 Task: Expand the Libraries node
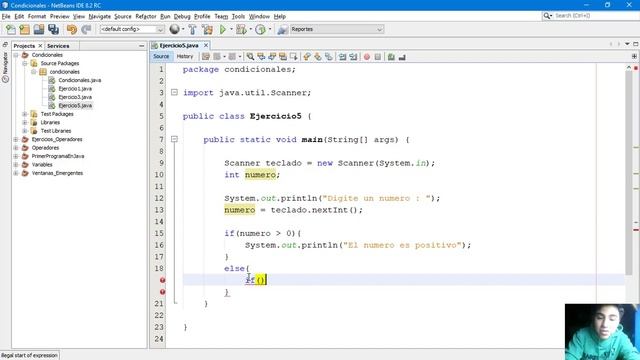[x=25, y=122]
